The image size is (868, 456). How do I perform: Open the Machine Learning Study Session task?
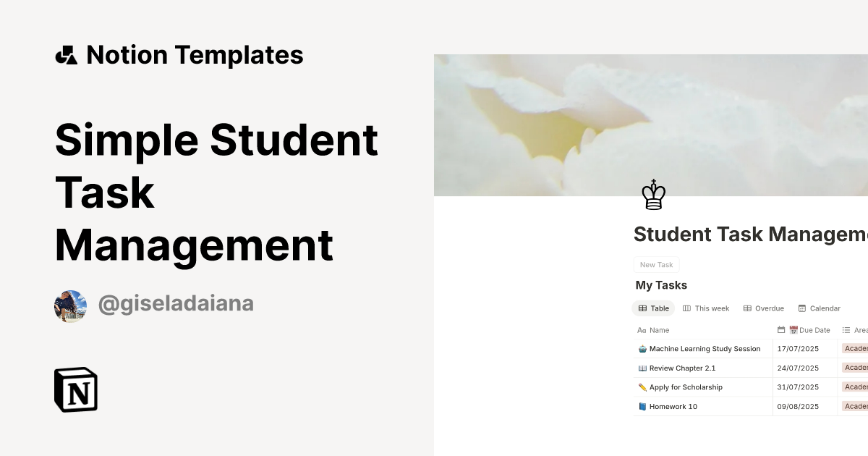click(x=705, y=348)
